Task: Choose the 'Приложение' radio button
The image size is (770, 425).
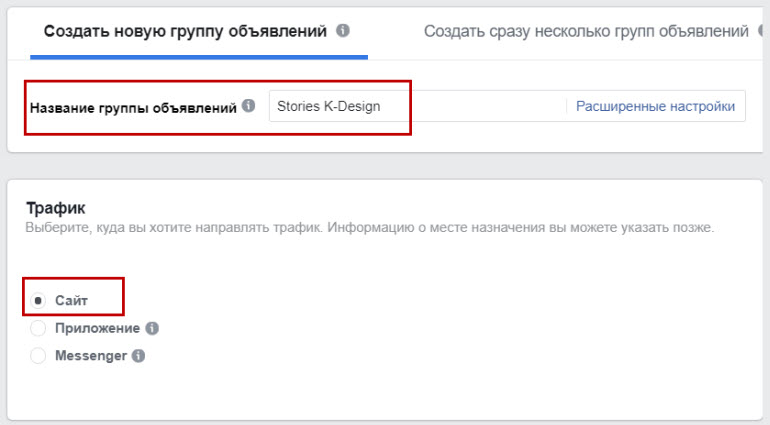Action: (x=38, y=328)
